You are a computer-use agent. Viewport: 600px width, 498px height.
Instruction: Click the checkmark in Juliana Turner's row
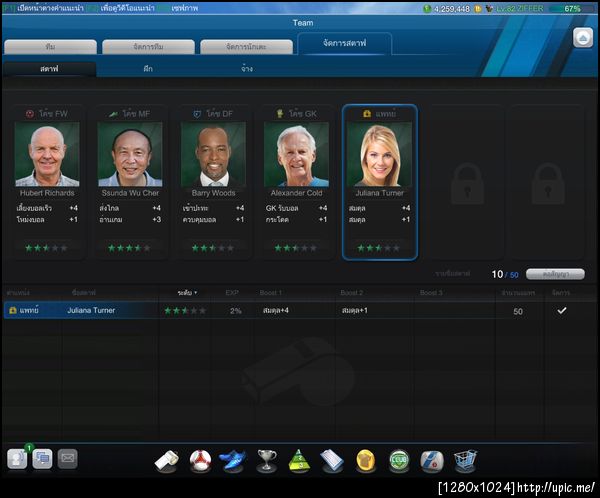point(561,311)
